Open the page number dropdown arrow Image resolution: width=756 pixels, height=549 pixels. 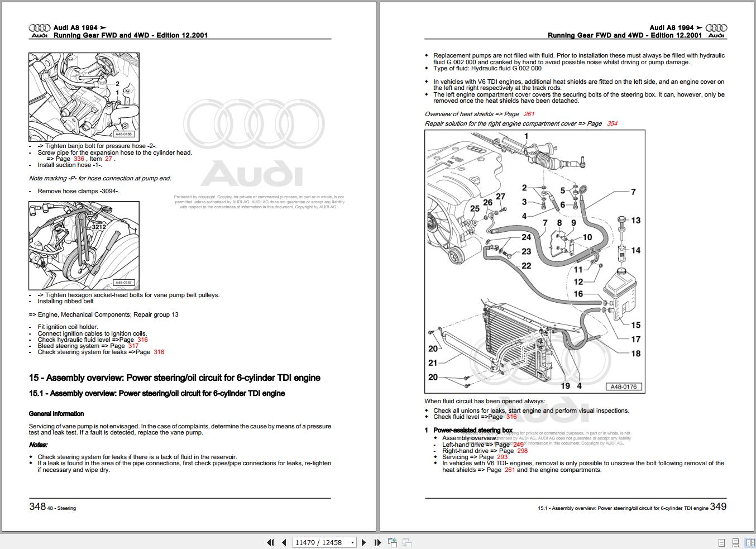click(352, 542)
